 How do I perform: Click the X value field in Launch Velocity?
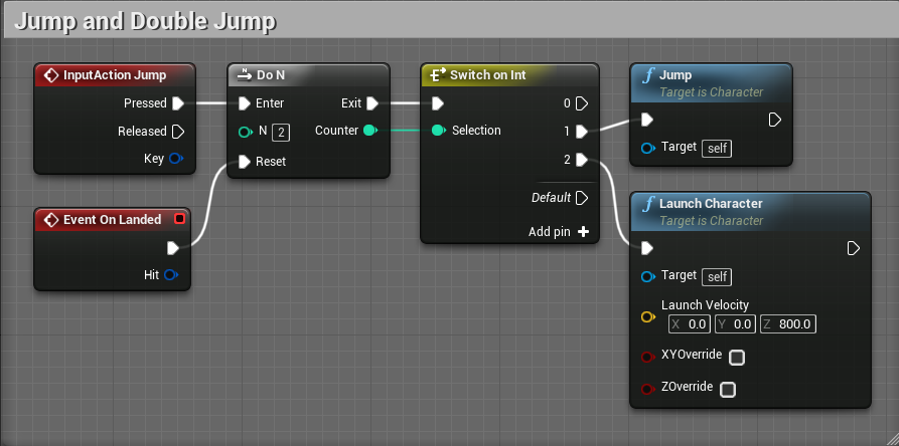tap(689, 324)
